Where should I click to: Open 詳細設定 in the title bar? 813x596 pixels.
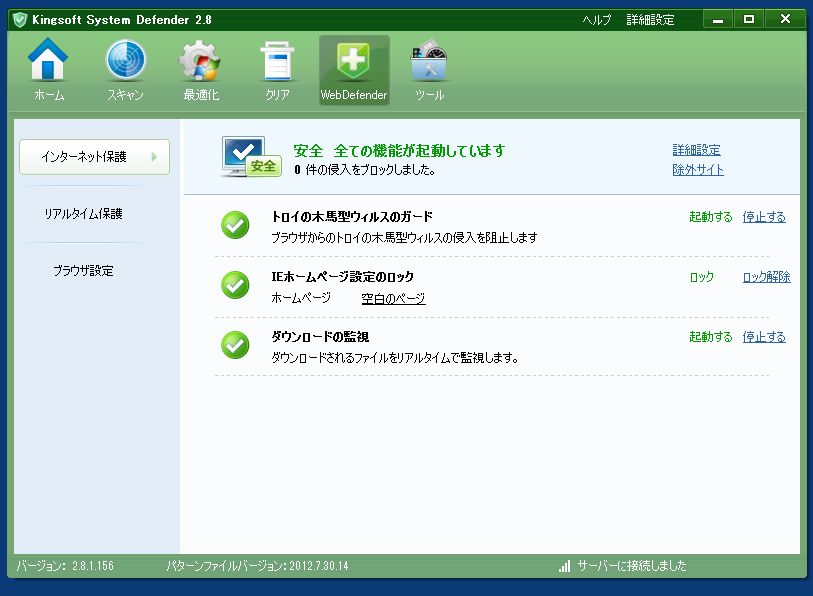tap(650, 20)
